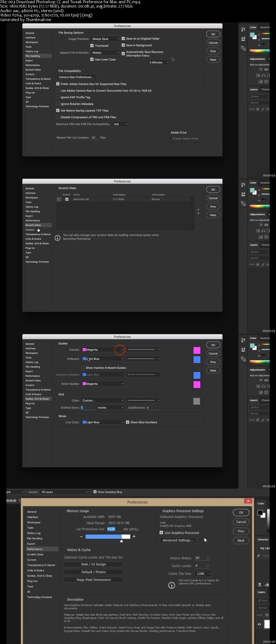The height and width of the screenshot is (644, 276).
Task: Open Image Previews Always Save dropdown
Action: click(105, 39)
